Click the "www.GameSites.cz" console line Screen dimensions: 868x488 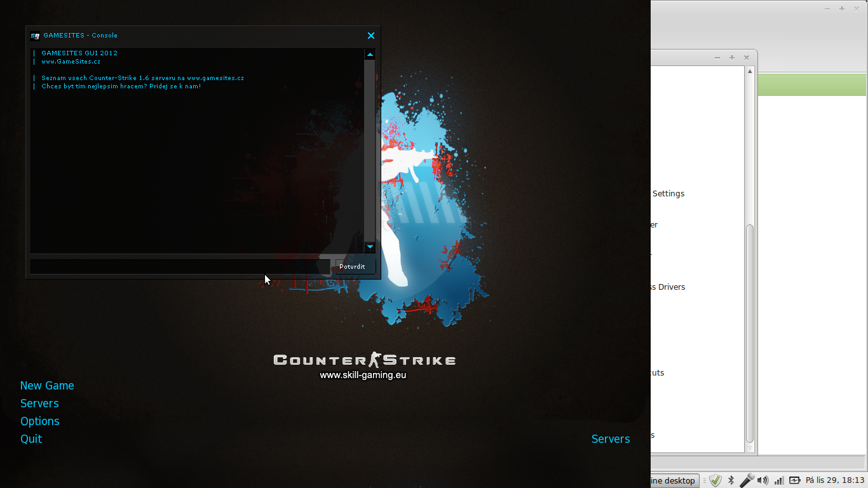71,62
